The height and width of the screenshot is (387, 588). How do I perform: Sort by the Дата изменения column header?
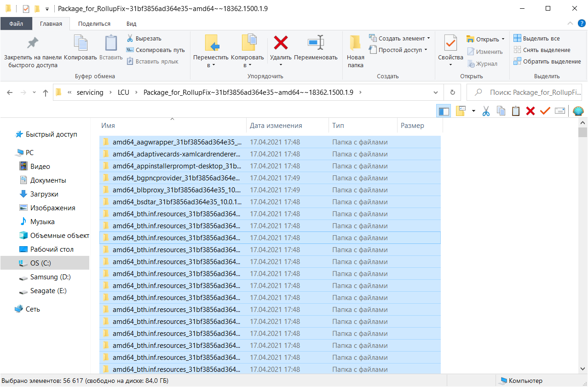click(288, 126)
